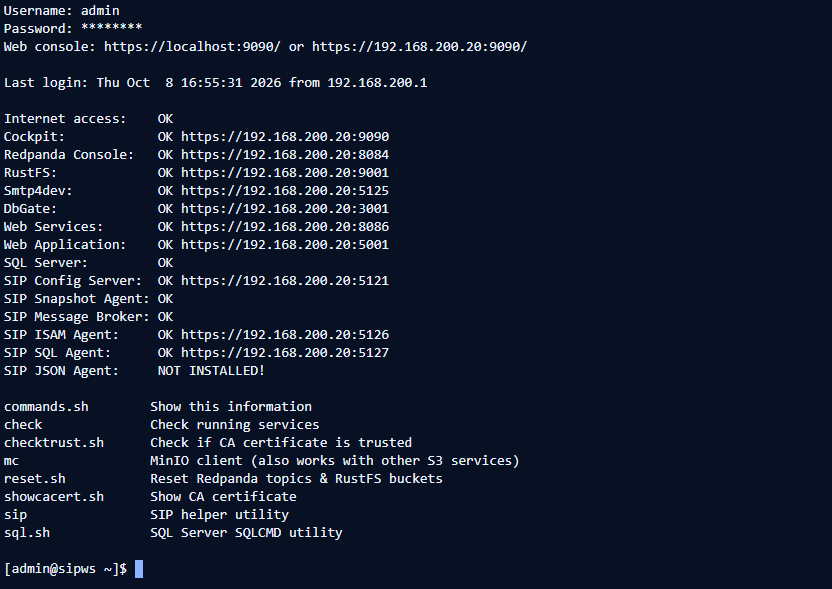Click the masked Password asterisks

click(x=111, y=28)
